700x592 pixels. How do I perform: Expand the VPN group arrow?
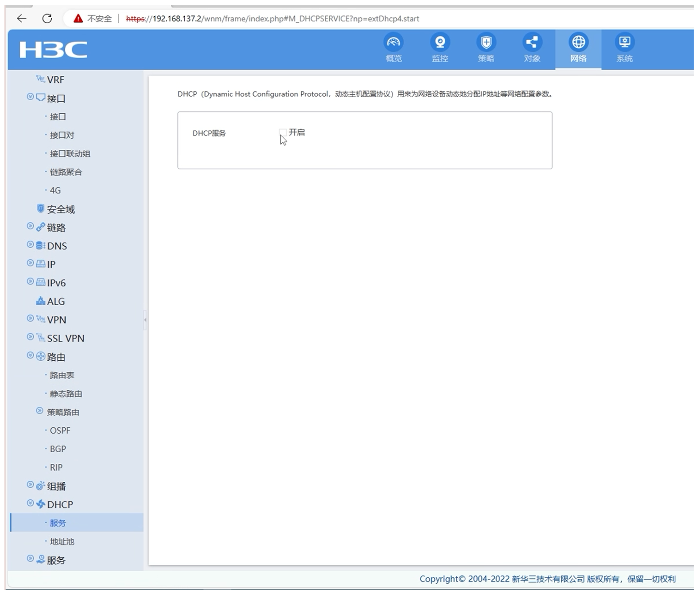[30, 319]
